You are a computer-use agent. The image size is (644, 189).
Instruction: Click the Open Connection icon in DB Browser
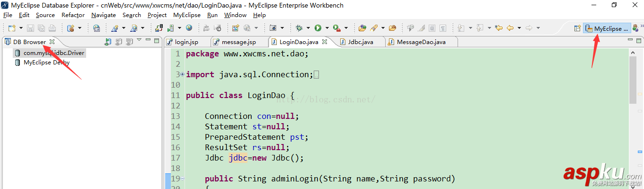tap(108, 42)
